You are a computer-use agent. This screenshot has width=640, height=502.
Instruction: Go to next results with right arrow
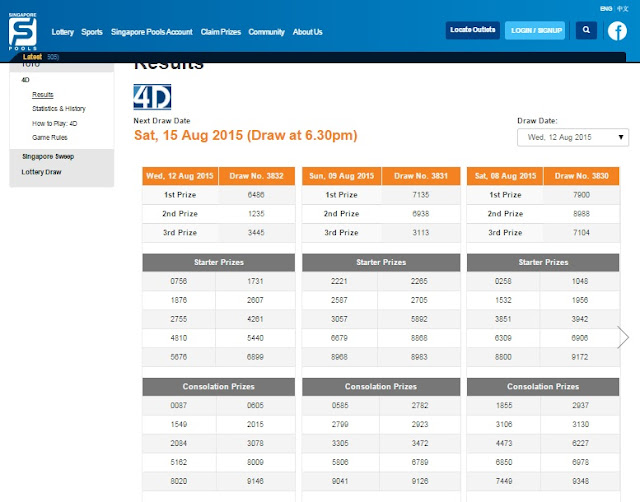point(623,337)
